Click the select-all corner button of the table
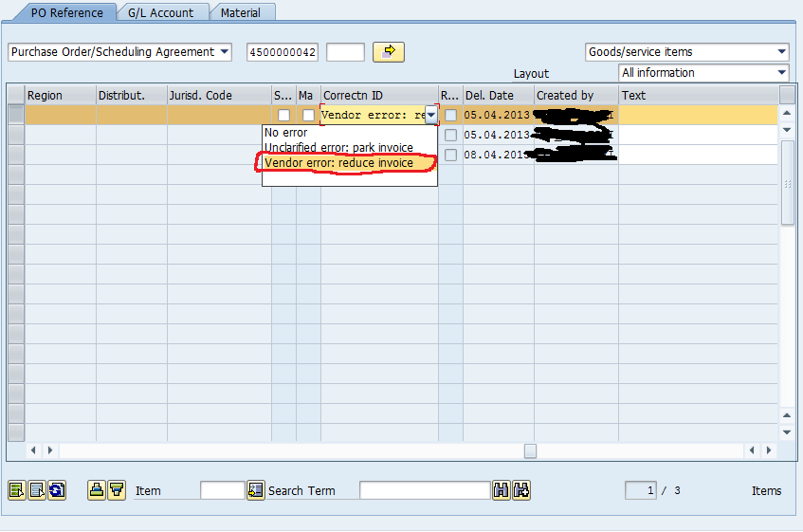 click(x=16, y=95)
